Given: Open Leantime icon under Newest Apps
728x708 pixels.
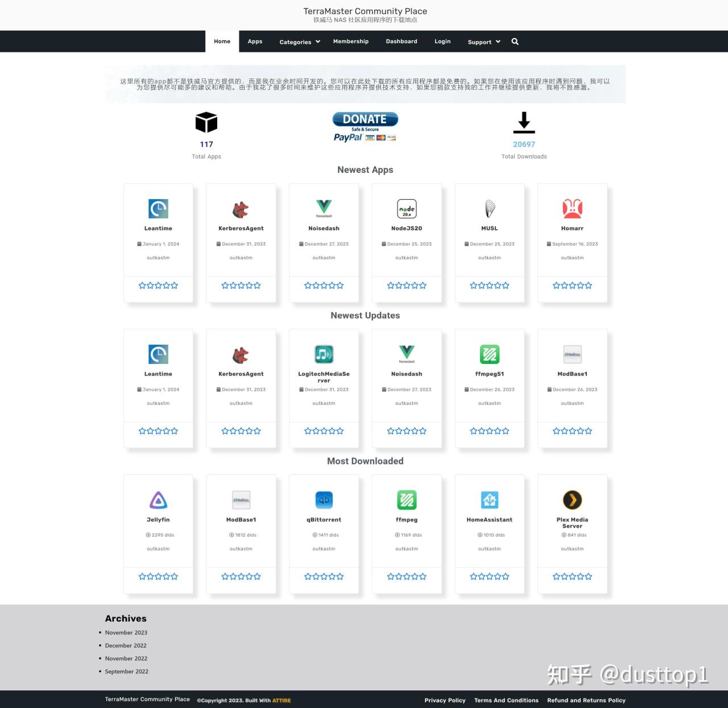Looking at the screenshot, I should (158, 209).
